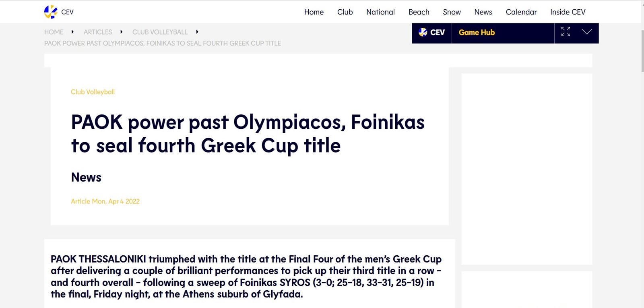Click the CEV logo in the header
The width and height of the screenshot is (644, 308).
click(x=51, y=12)
